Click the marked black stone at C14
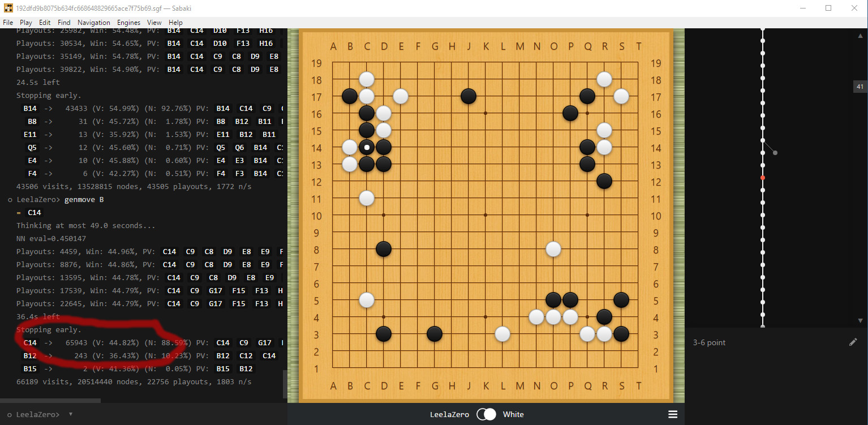Image resolution: width=868 pixels, height=425 pixels. point(367,147)
